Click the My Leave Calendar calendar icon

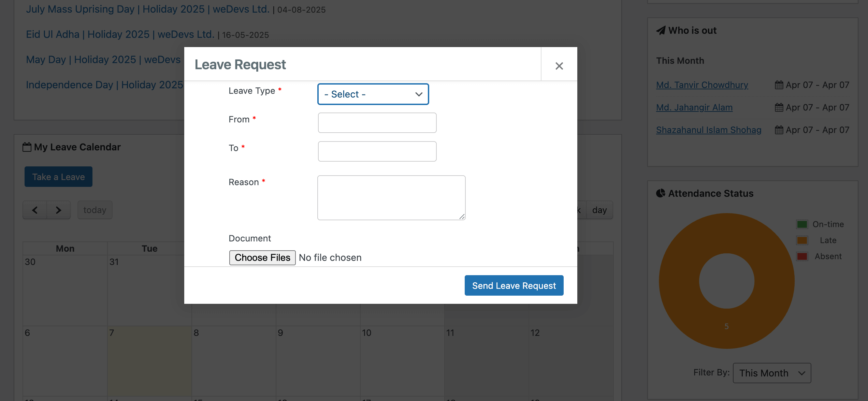pos(27,147)
